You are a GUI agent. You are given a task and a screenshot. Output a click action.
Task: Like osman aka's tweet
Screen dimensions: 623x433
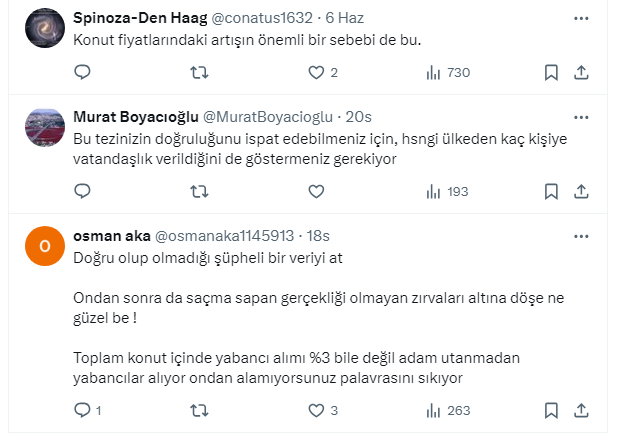316,410
